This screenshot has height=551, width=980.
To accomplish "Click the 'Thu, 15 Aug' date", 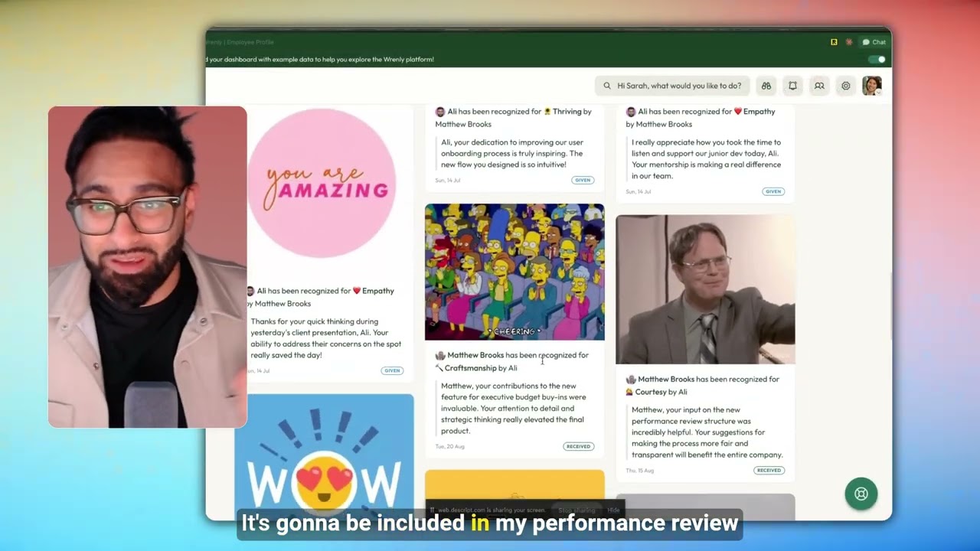I will tap(640, 471).
